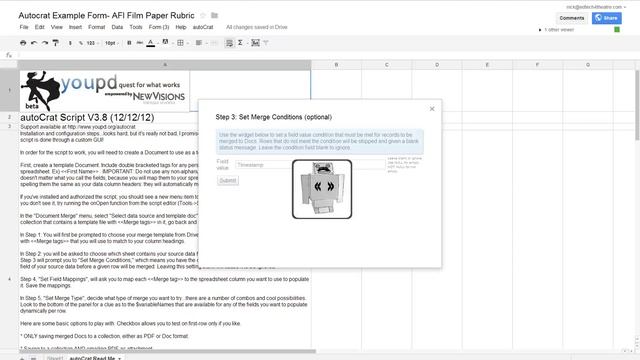The width and height of the screenshot is (640, 360).
Task: Toggle the Wrap text icon
Action: point(229,43)
